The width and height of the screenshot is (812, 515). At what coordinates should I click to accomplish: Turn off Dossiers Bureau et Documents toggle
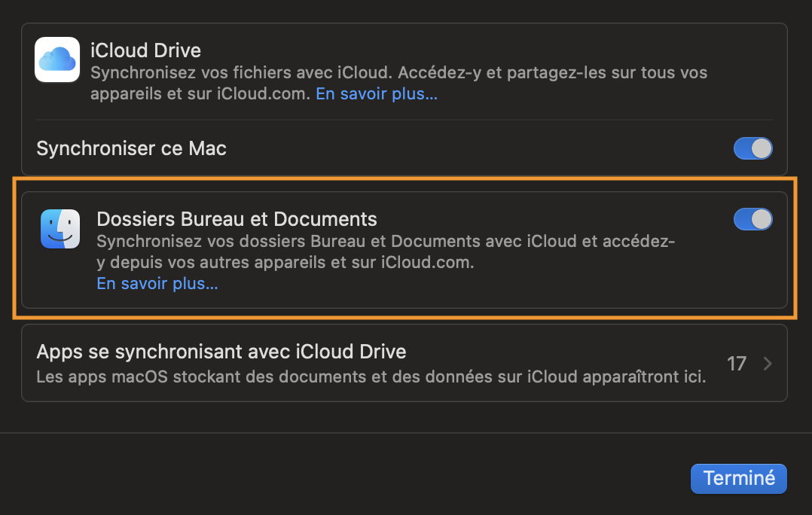coord(752,219)
